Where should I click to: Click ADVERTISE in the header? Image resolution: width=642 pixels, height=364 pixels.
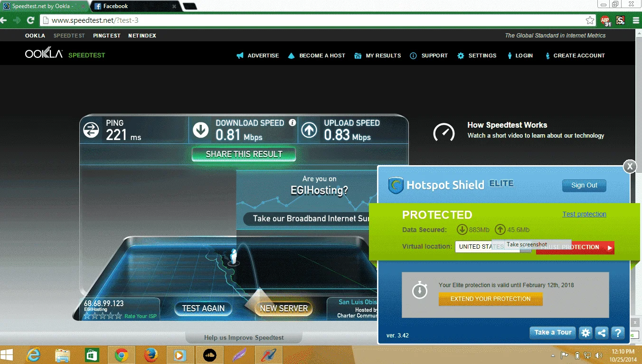pyautogui.click(x=258, y=56)
